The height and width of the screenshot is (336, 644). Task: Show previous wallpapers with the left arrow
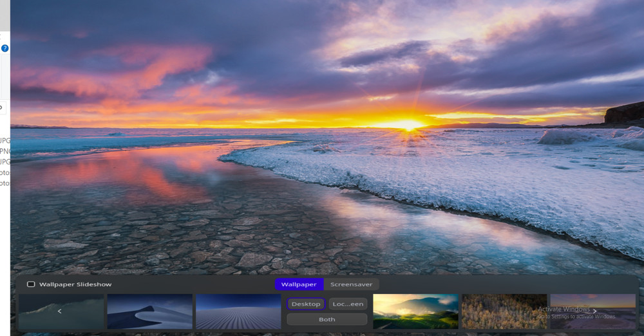(59, 311)
